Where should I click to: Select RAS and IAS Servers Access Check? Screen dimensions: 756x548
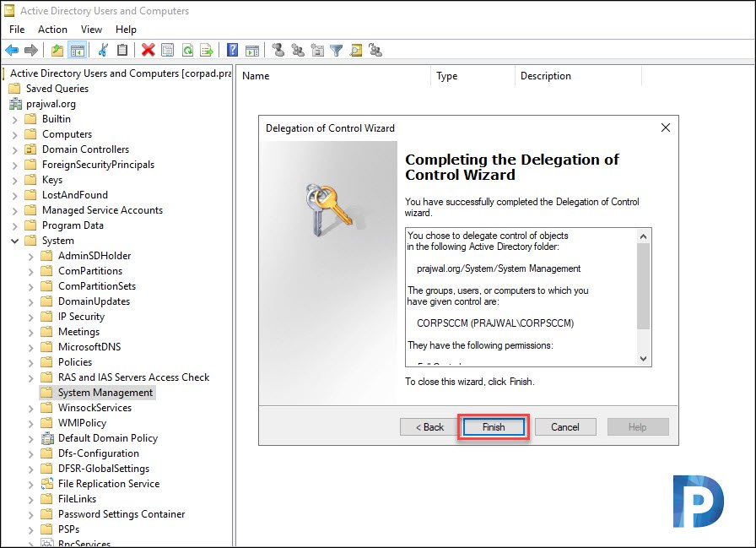pos(133,377)
